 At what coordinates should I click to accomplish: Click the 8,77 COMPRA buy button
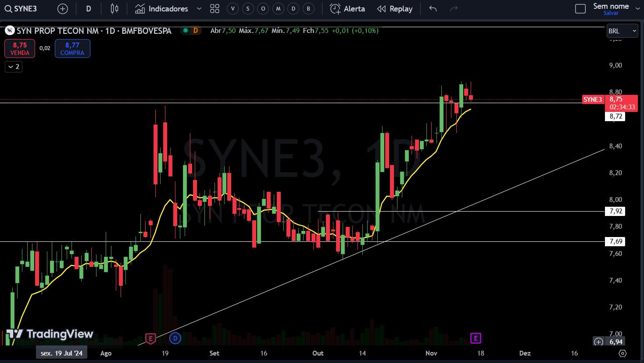72,48
